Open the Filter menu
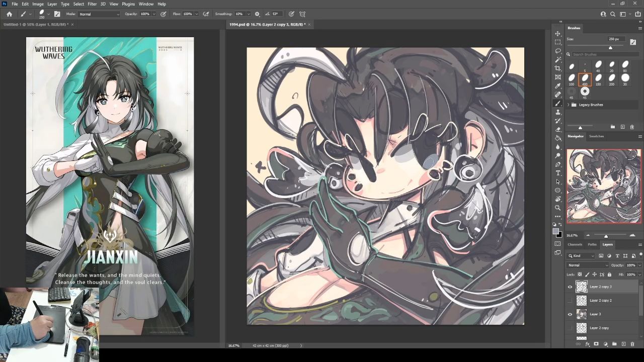This screenshot has height=362, width=644. pyautogui.click(x=92, y=4)
